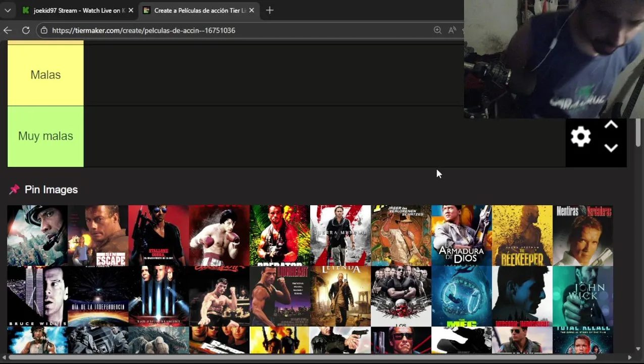Select the Rambo headband poster
Screen dimensions: 644x364
click(37, 340)
